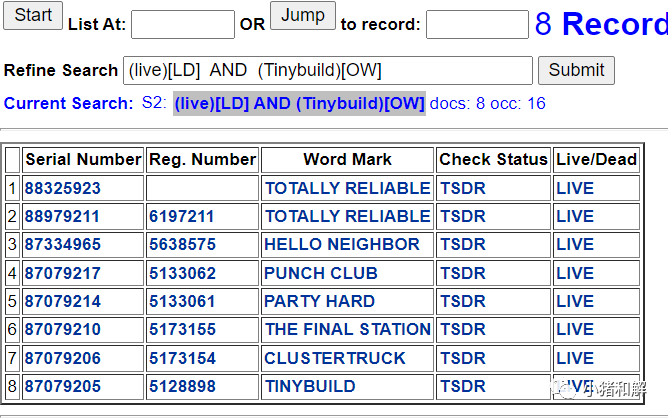Select the Serial Number column header
The image size is (668, 419).
[x=83, y=160]
